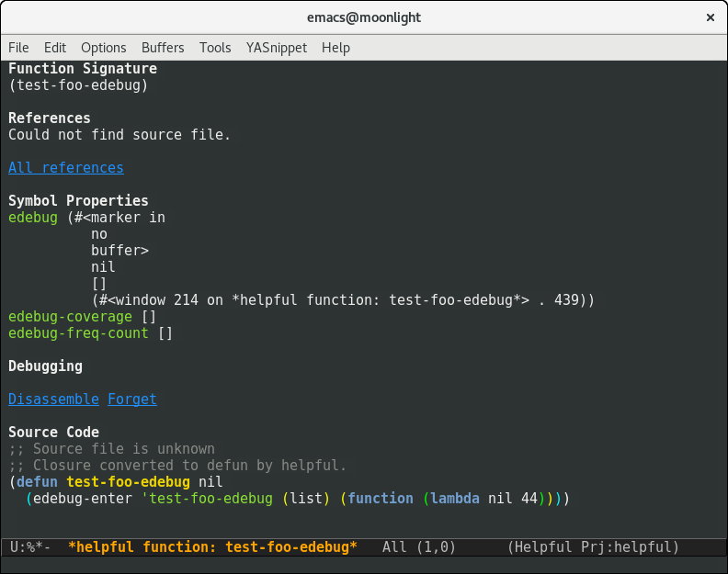Open the File menu
This screenshot has height=574, width=728.
18,48
